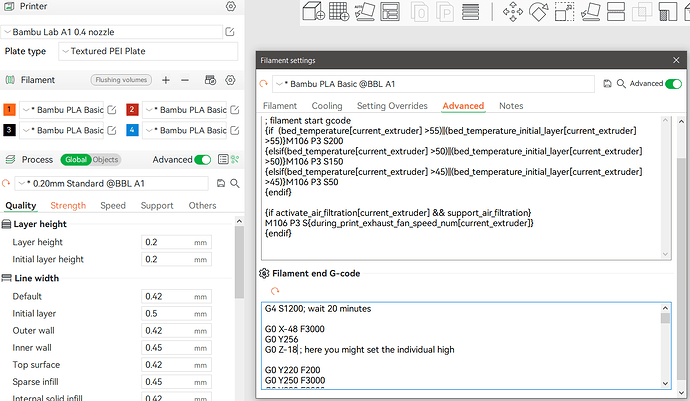Click black filament 3 color swatch
Image resolution: width=690 pixels, height=401 pixels.
click(x=9, y=130)
